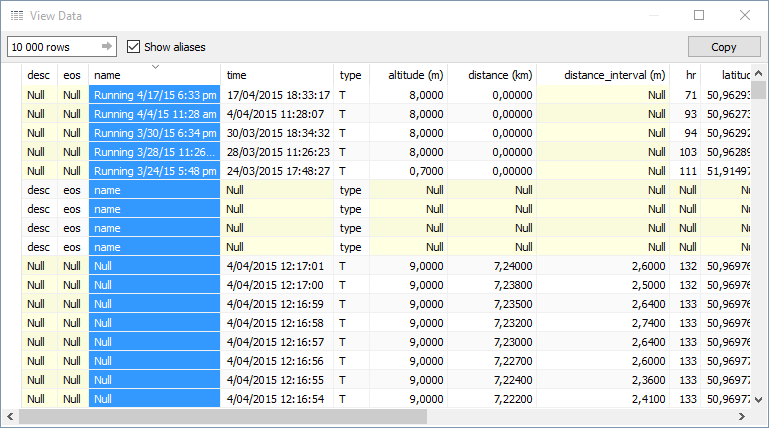Select the altitude (m) column header
769x428 pixels.
tap(409, 75)
